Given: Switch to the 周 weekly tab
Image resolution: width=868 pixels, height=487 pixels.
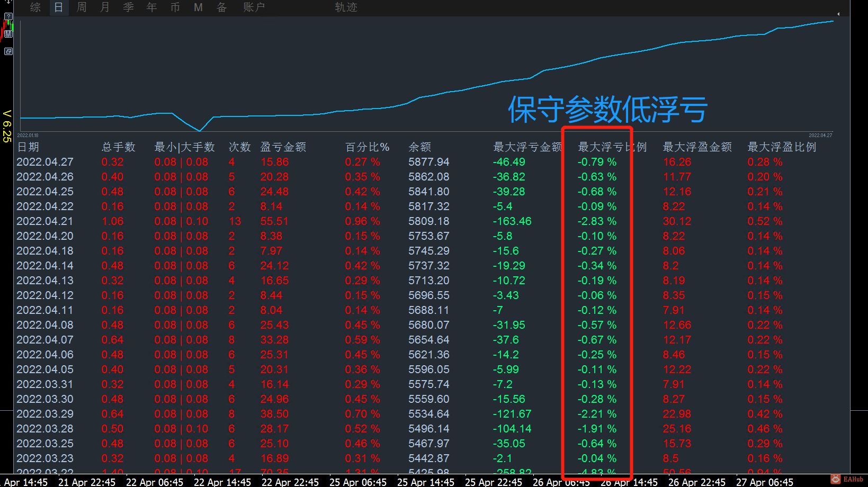Looking at the screenshot, I should point(81,7).
